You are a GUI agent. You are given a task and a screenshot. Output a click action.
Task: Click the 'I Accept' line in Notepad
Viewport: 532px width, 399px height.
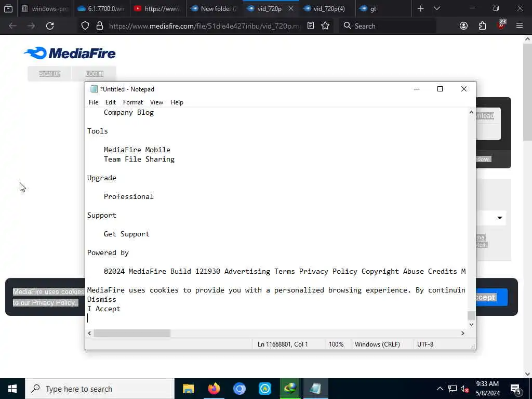tap(103, 309)
